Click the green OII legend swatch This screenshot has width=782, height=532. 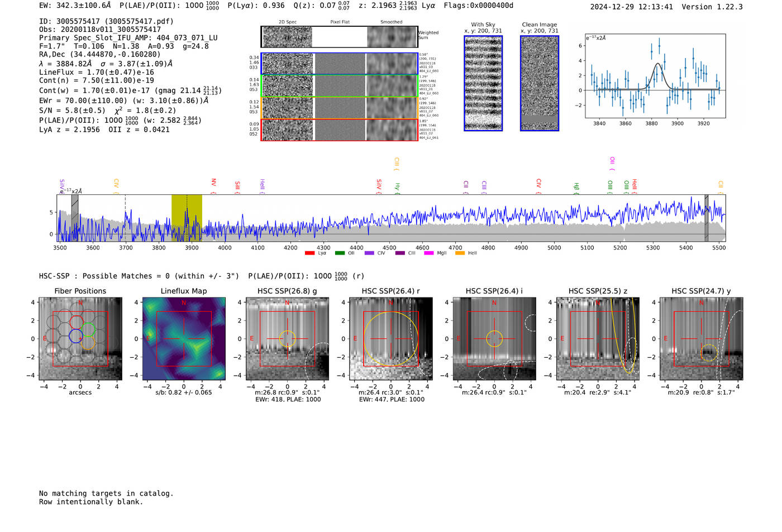click(340, 253)
